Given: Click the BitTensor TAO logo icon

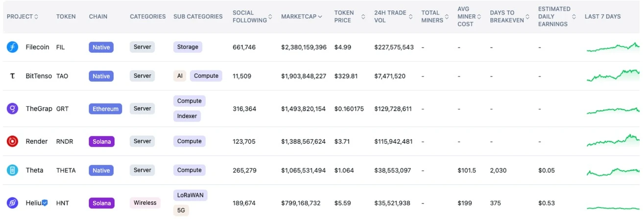Looking at the screenshot, I should (12, 76).
